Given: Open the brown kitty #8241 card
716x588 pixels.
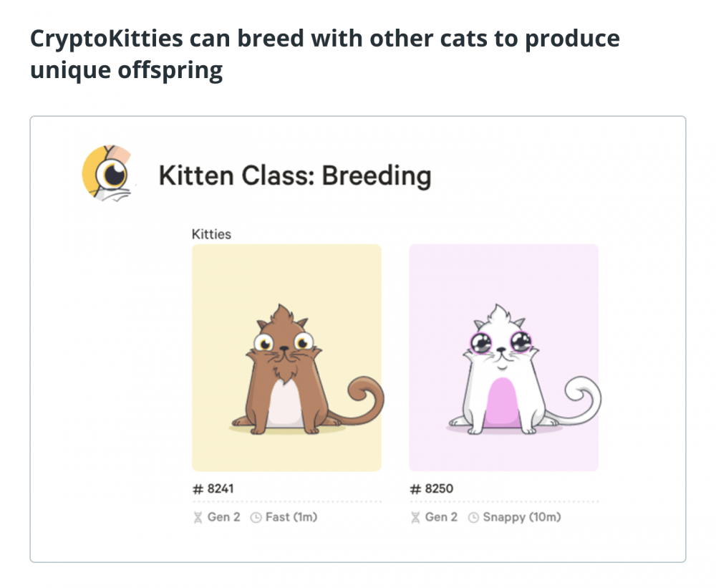Looking at the screenshot, I should [x=286, y=357].
